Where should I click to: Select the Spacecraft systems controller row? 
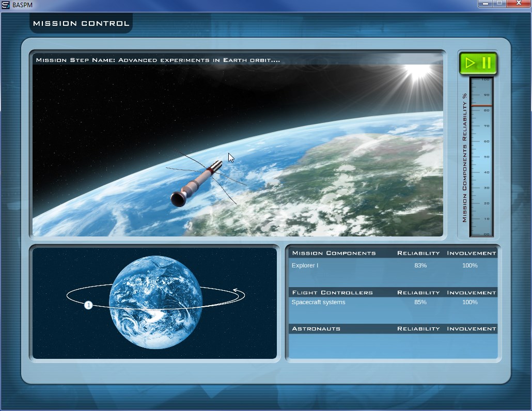393,302
